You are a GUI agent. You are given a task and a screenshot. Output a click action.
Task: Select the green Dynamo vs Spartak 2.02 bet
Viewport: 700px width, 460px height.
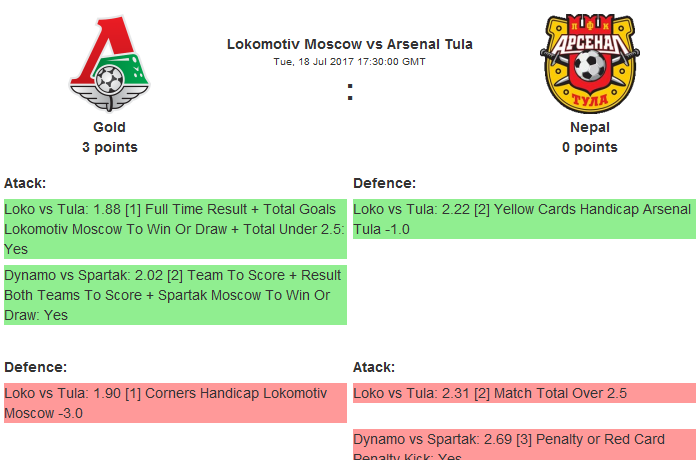pos(175,294)
